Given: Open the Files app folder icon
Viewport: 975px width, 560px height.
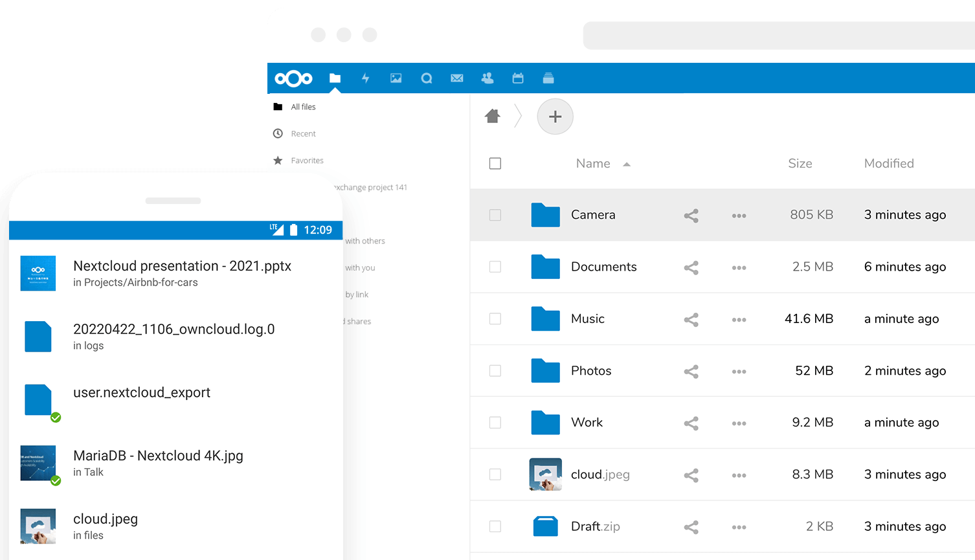Looking at the screenshot, I should 335,78.
